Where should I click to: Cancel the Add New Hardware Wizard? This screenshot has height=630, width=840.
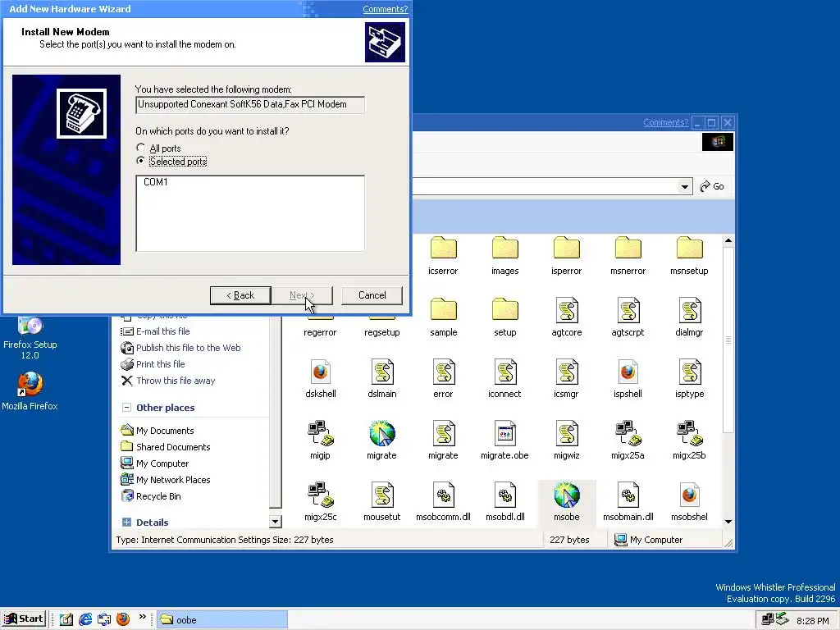click(x=372, y=295)
